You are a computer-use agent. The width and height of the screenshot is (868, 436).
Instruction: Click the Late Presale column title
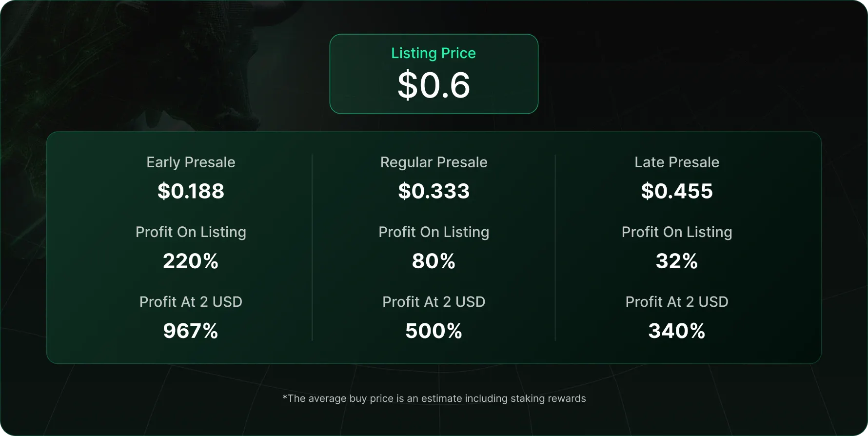coord(676,162)
